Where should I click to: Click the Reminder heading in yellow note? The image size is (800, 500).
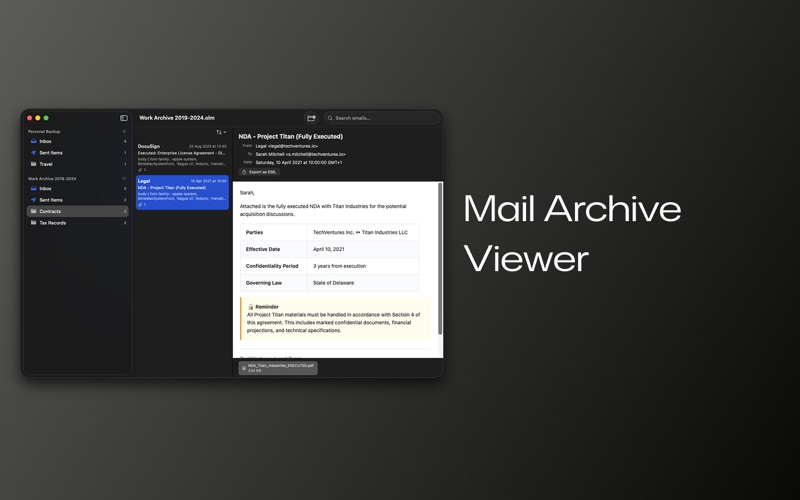click(x=267, y=307)
